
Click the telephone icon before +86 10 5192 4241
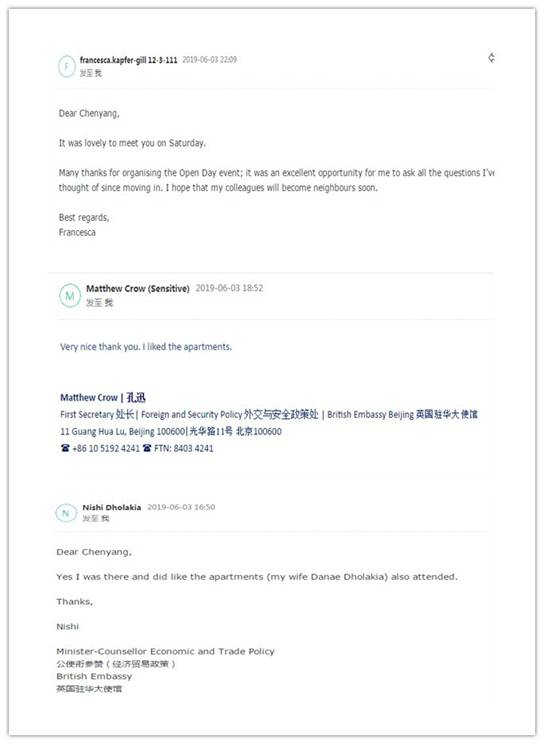pyautogui.click(x=66, y=448)
